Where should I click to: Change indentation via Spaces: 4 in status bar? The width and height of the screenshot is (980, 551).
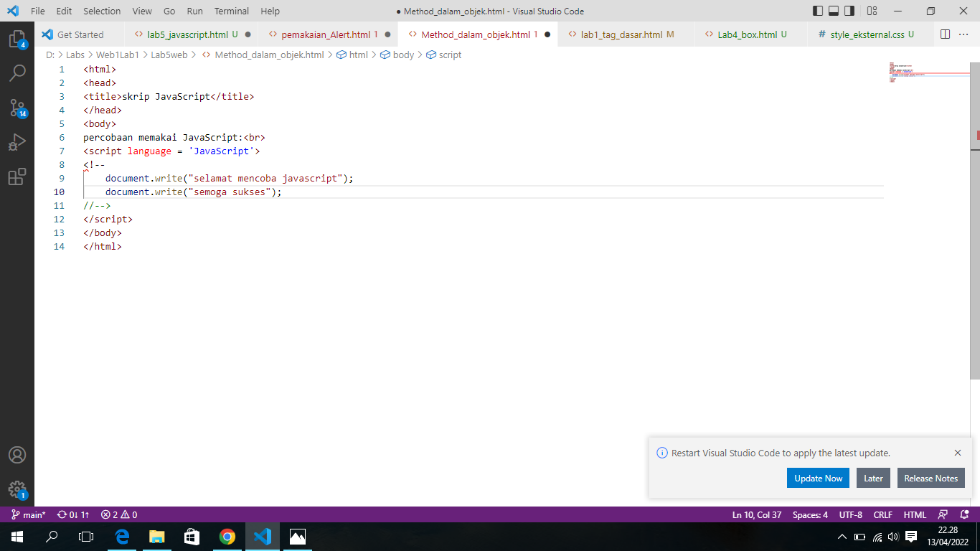point(809,514)
